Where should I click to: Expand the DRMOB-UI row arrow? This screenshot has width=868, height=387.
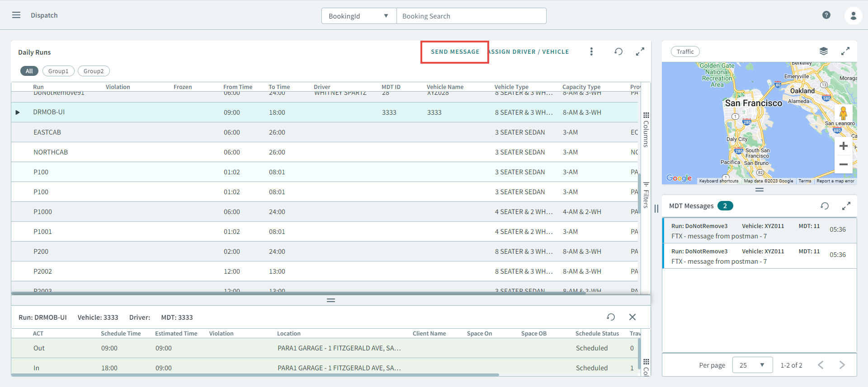coord(18,112)
